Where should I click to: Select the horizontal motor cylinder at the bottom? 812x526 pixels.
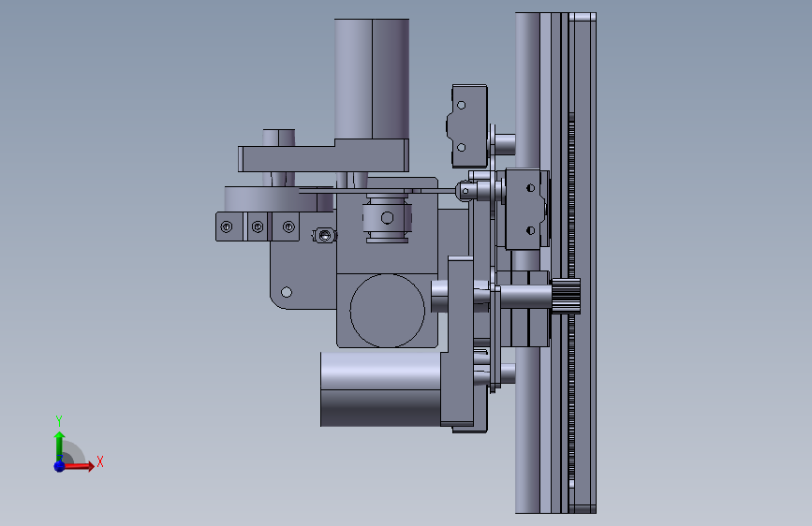point(380,389)
